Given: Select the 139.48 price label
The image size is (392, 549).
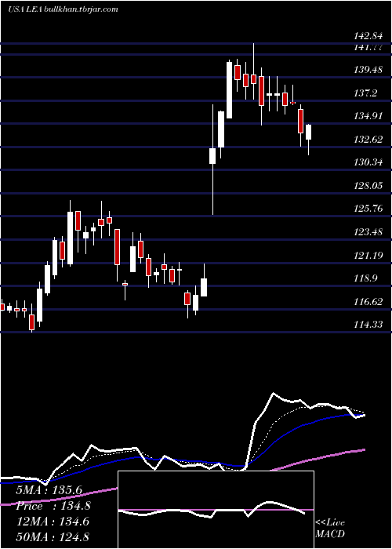Looking at the screenshot, I should pyautogui.click(x=368, y=70).
